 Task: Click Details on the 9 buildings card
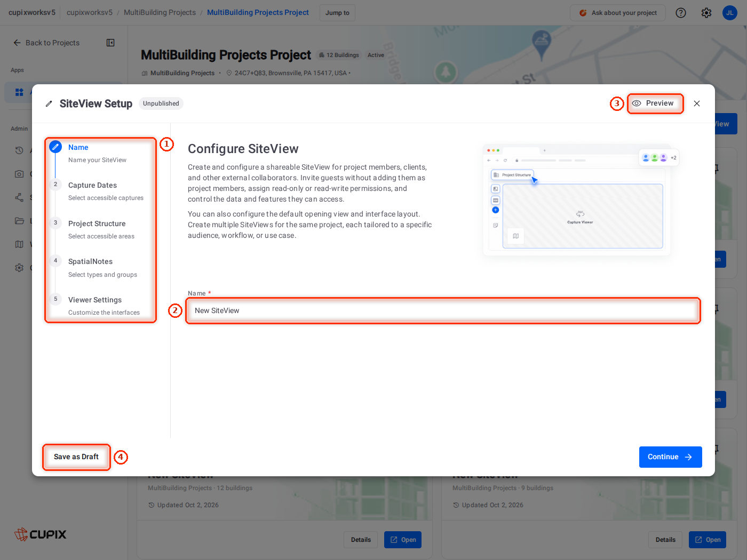pos(665,540)
